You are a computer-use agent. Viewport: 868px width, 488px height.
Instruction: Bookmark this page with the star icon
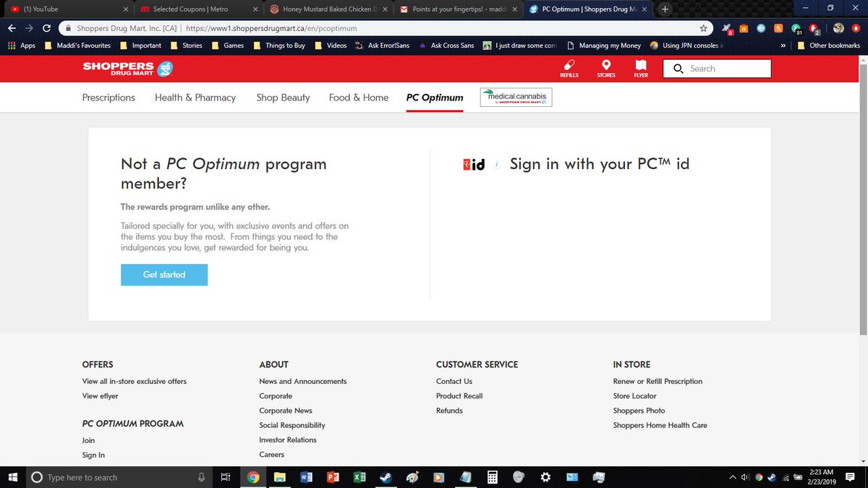click(703, 28)
